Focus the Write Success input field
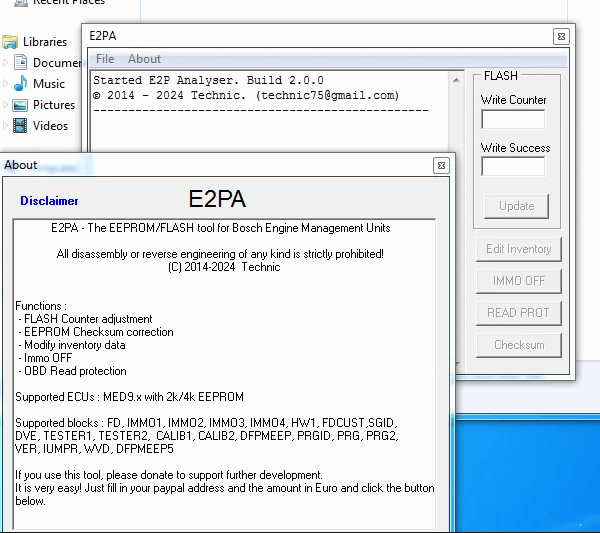This screenshot has width=600, height=533. 513,167
